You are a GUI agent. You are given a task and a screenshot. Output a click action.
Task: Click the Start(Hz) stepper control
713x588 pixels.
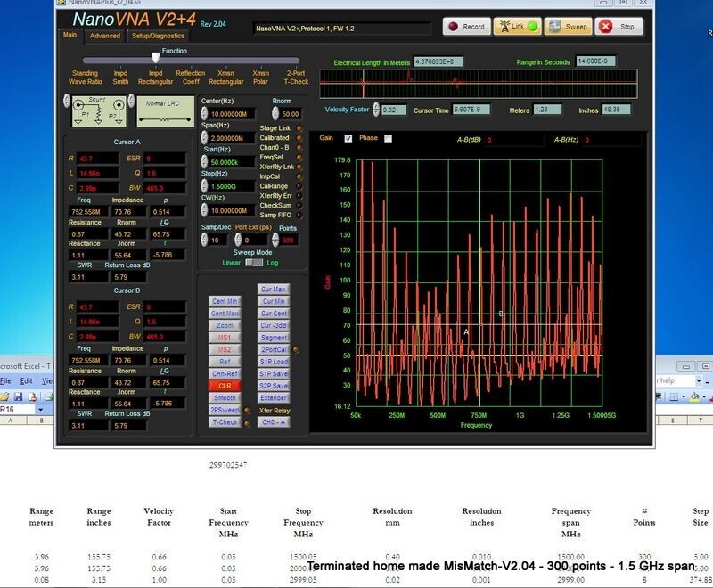tap(204, 162)
